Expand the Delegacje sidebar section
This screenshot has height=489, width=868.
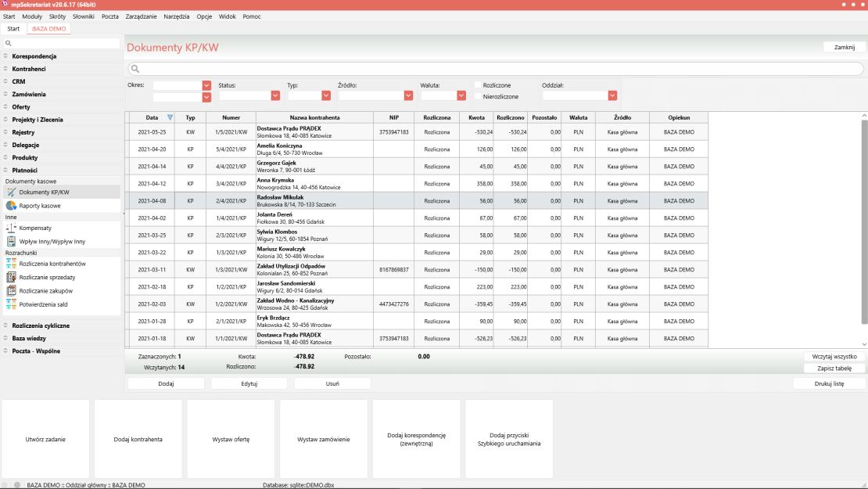[5, 145]
